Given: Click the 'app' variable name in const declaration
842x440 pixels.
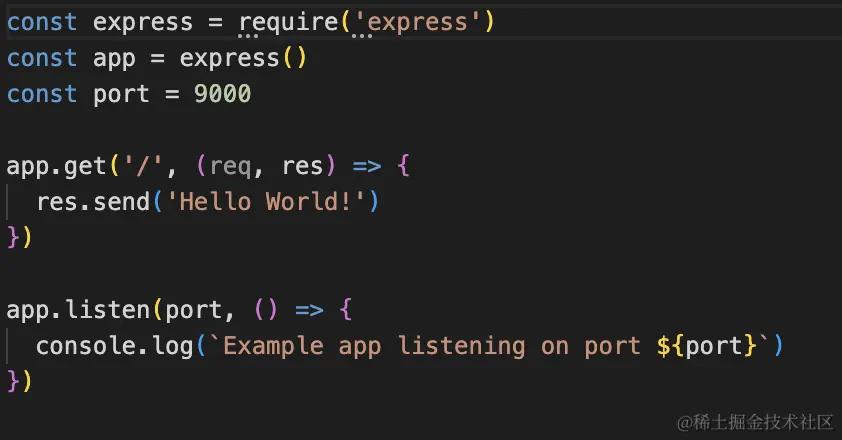Looking at the screenshot, I should pyautogui.click(x=114, y=59).
